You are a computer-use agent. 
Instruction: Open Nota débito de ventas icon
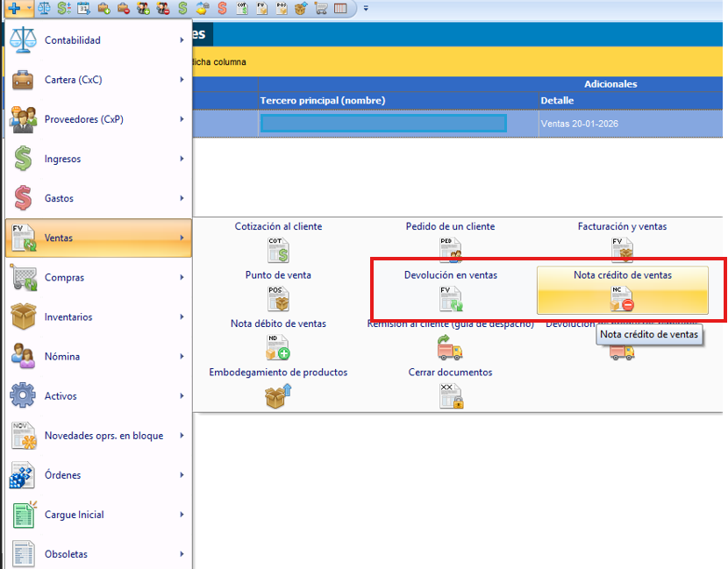[x=278, y=347]
